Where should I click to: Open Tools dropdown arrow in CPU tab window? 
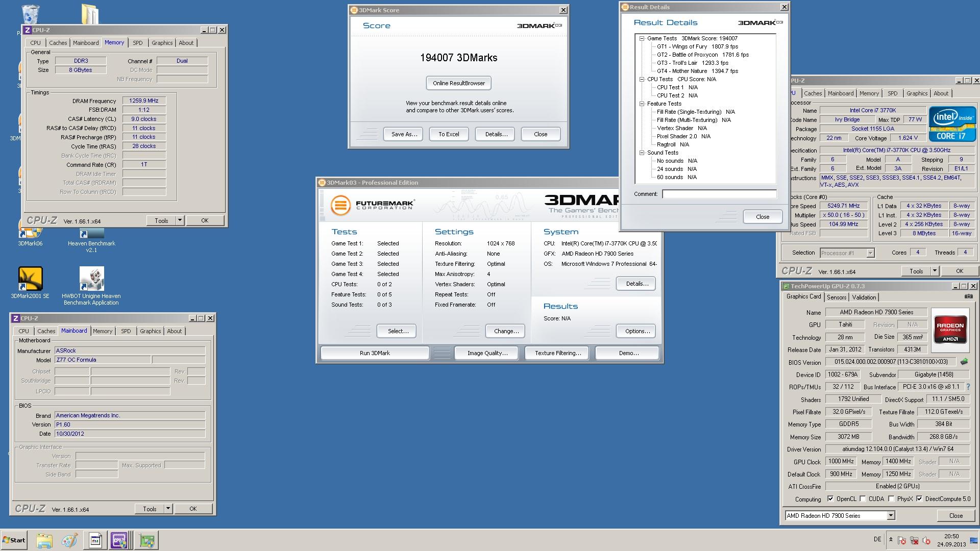tap(935, 271)
